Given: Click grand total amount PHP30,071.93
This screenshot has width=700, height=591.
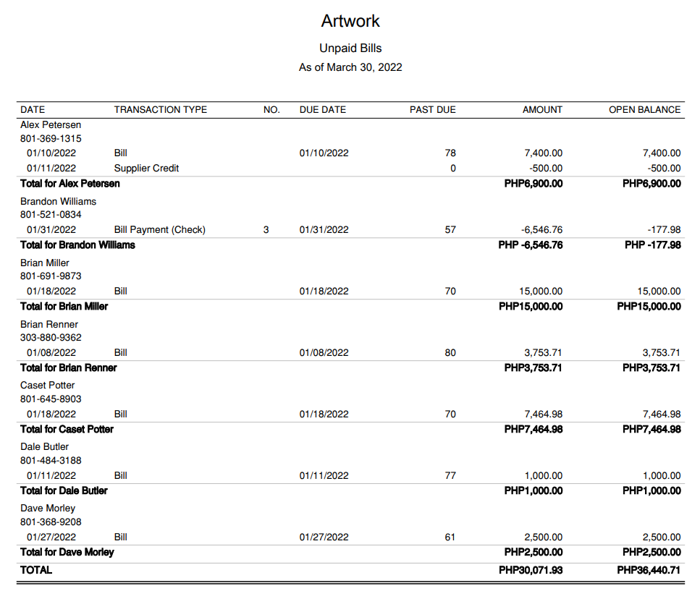Looking at the screenshot, I should [531, 571].
